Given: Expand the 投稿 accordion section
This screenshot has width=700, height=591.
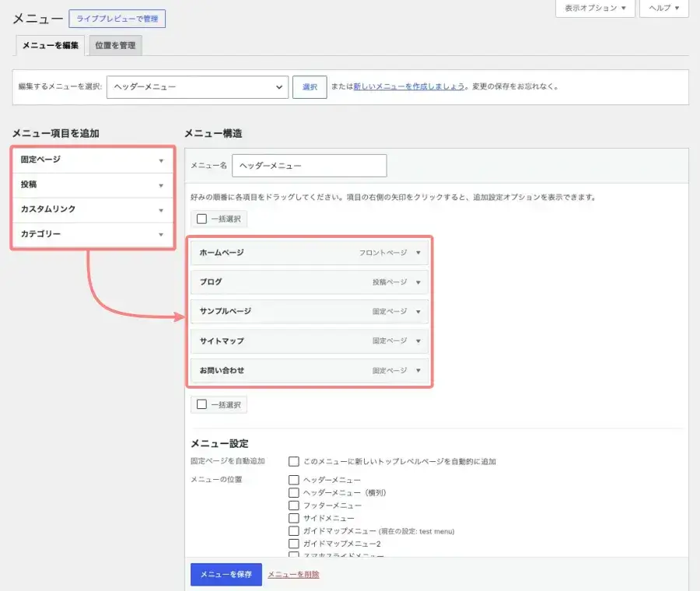Looking at the screenshot, I should (x=93, y=185).
